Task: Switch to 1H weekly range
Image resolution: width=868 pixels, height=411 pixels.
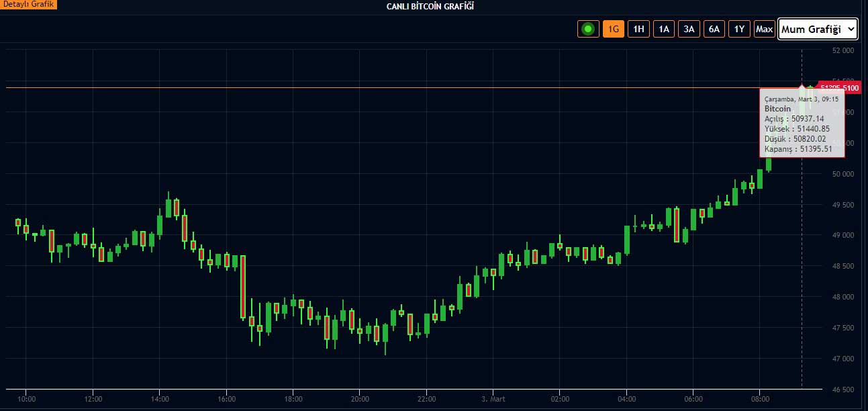Action: 638,29
